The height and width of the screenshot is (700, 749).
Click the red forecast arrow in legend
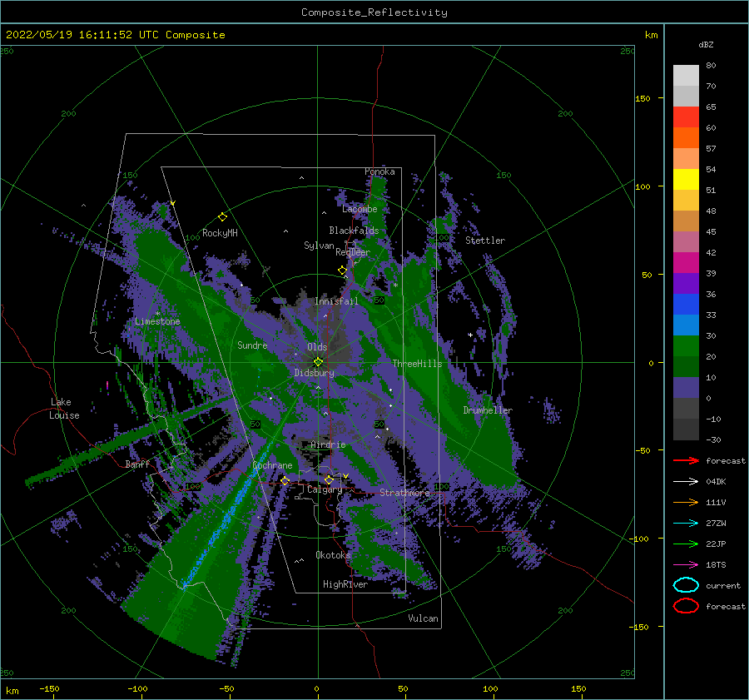pos(686,460)
